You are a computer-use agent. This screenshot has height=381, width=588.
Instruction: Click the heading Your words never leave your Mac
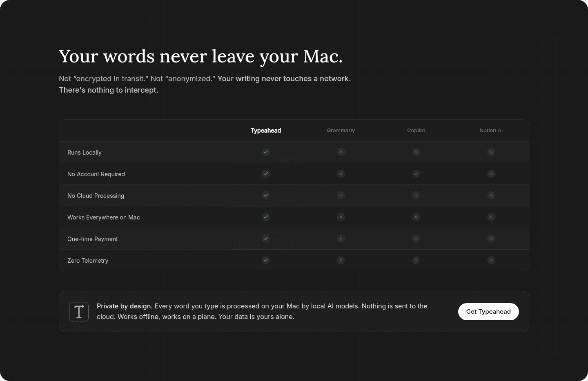pyautogui.click(x=200, y=56)
